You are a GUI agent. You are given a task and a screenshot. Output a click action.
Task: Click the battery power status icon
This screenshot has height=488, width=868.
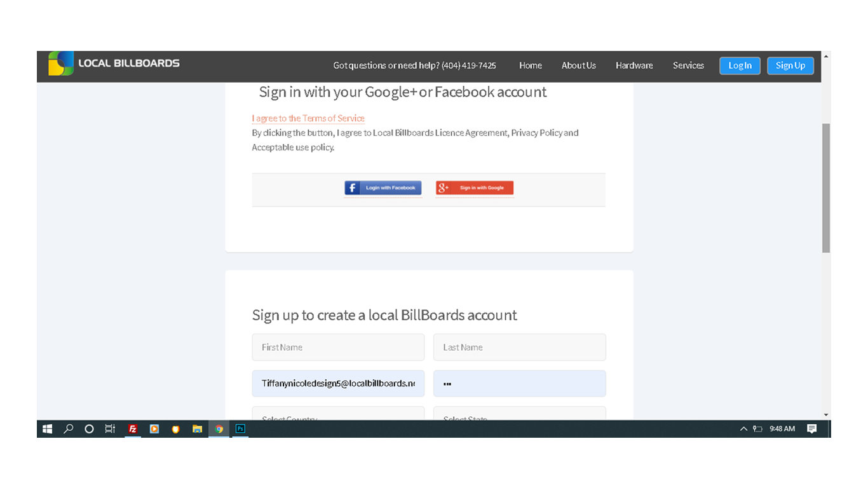(757, 429)
